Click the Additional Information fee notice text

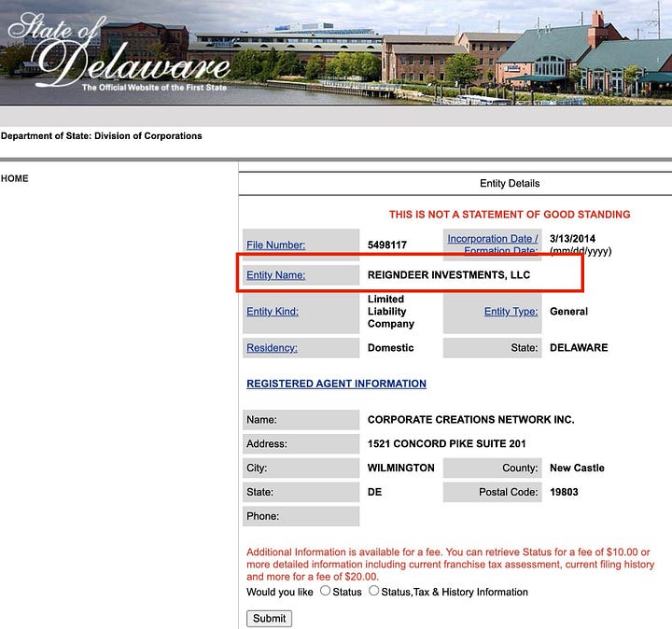pyautogui.click(x=450, y=565)
